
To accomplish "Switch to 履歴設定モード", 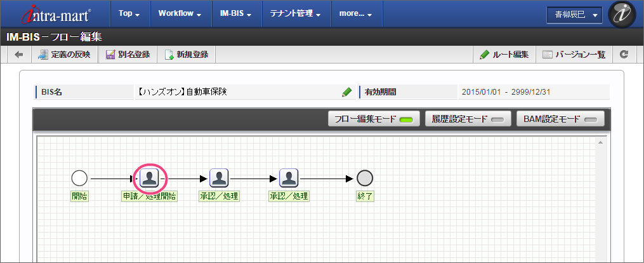I will [468, 119].
